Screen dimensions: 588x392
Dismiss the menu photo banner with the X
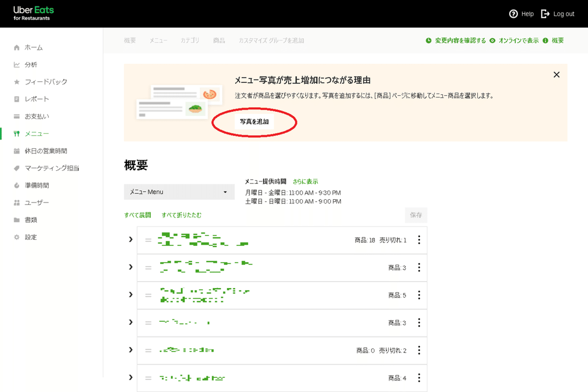point(556,75)
